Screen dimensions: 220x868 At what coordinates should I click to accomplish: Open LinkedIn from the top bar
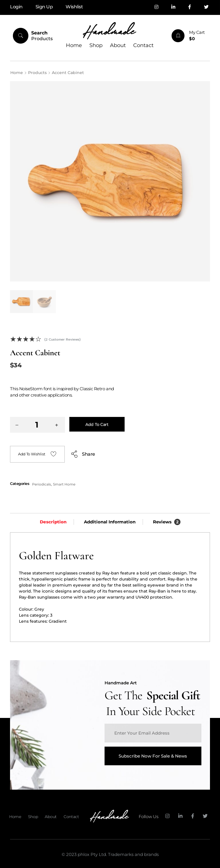pos(173,7)
